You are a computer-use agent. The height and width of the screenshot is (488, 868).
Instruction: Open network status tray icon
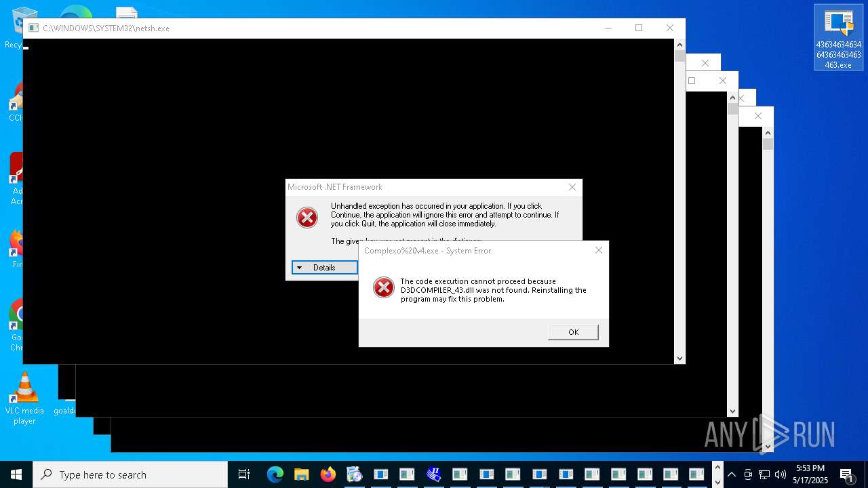[x=764, y=474]
